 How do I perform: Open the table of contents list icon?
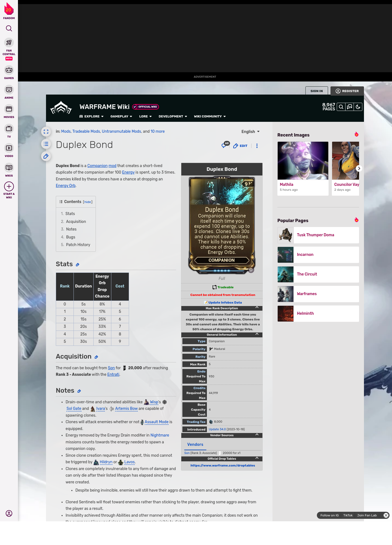tap(46, 144)
